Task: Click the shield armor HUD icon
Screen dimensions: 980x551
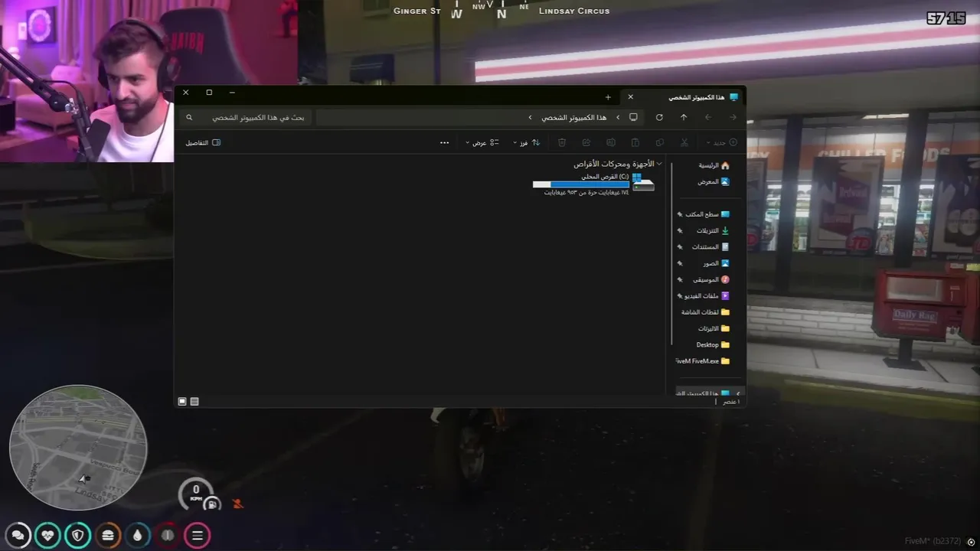Action: coord(78,536)
